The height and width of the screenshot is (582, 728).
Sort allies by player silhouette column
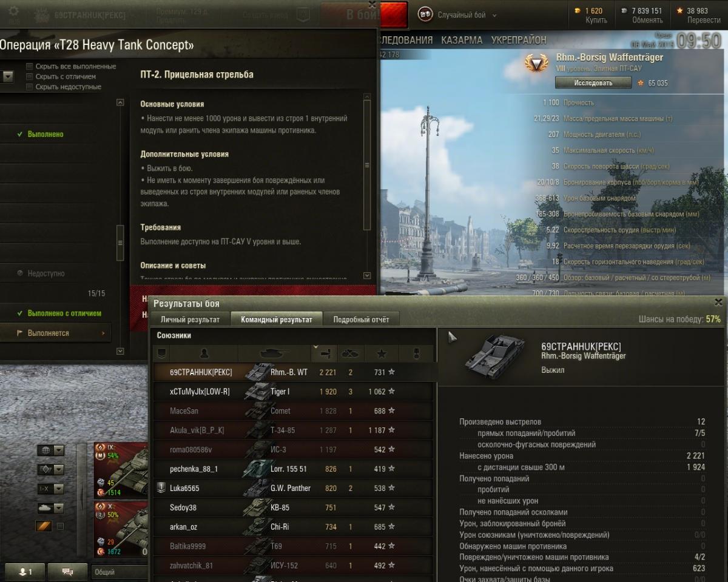point(204,353)
